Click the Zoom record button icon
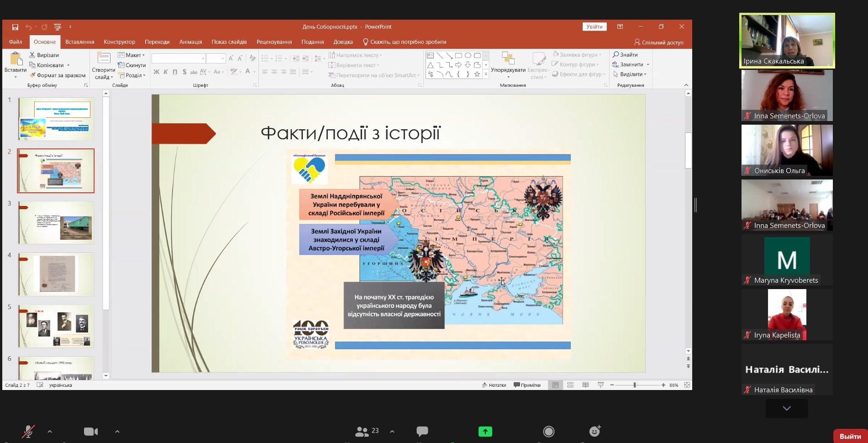868x443 pixels. click(x=548, y=431)
